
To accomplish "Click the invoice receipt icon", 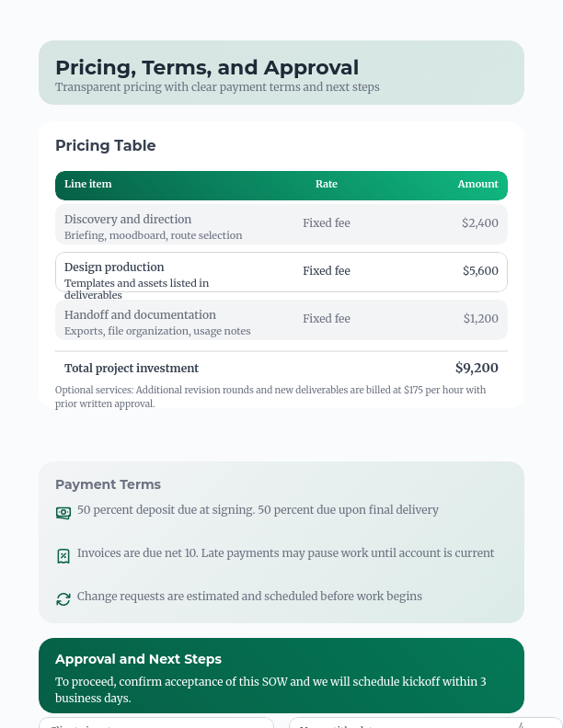I will click(x=63, y=556).
